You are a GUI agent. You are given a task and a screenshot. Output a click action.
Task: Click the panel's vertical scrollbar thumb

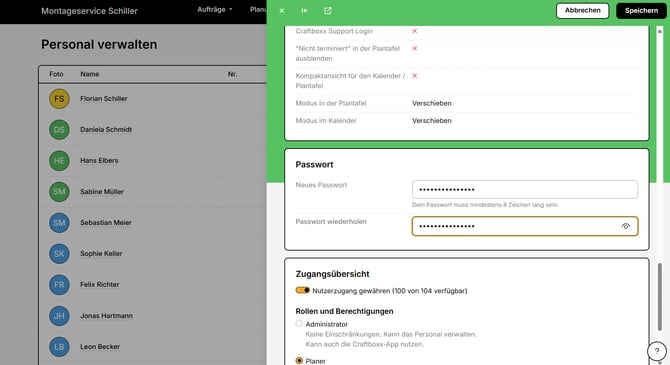coord(660,297)
